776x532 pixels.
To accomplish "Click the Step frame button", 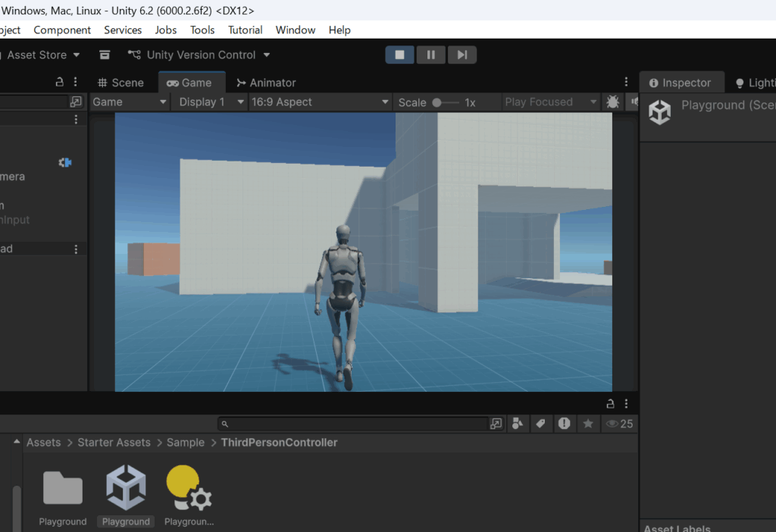I will 462,55.
